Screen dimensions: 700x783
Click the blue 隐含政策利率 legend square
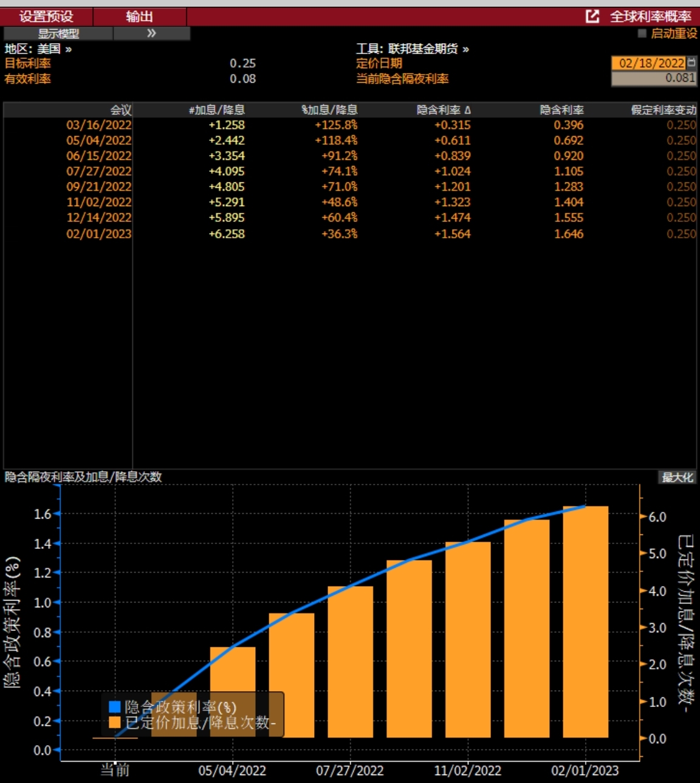click(x=114, y=707)
